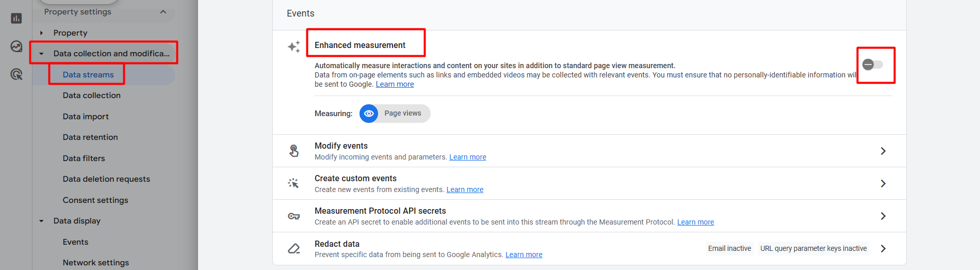The image size is (980, 270).
Task: Open the Reports icon in left rail
Action: (x=17, y=19)
